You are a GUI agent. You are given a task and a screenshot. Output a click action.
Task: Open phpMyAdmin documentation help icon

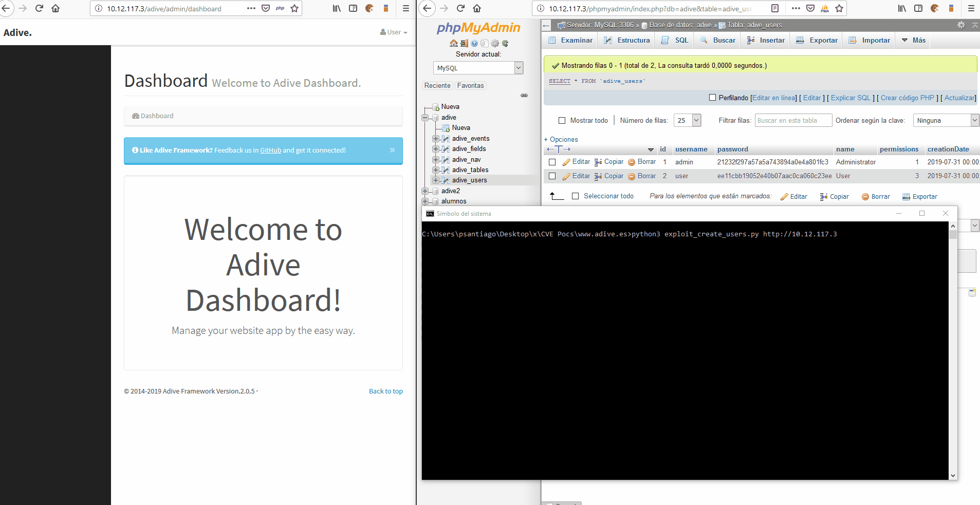pyautogui.click(x=474, y=44)
